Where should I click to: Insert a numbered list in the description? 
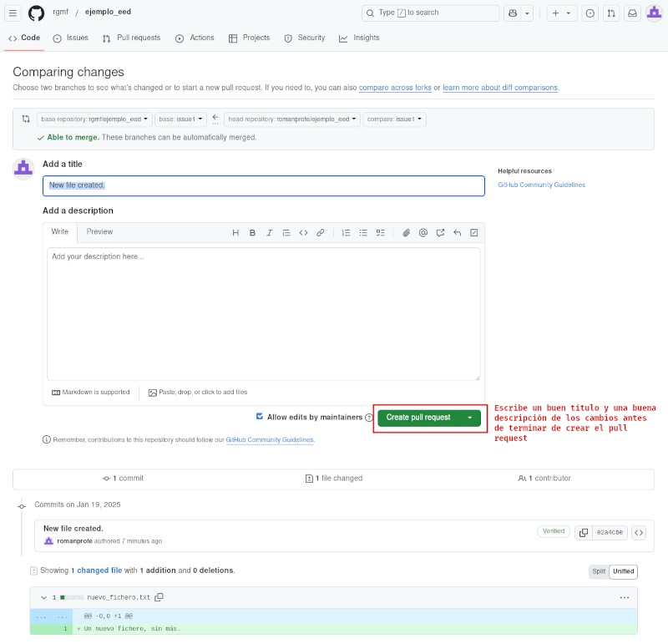pos(346,233)
